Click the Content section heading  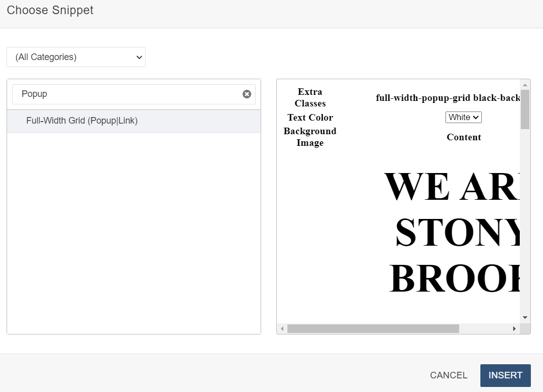pos(463,137)
